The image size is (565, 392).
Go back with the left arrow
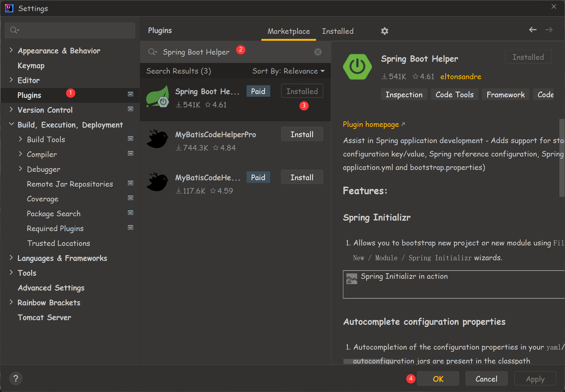(533, 30)
